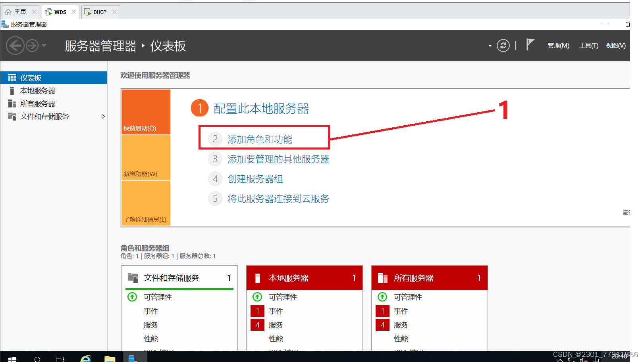Open the 视图(V) menu

point(615,46)
